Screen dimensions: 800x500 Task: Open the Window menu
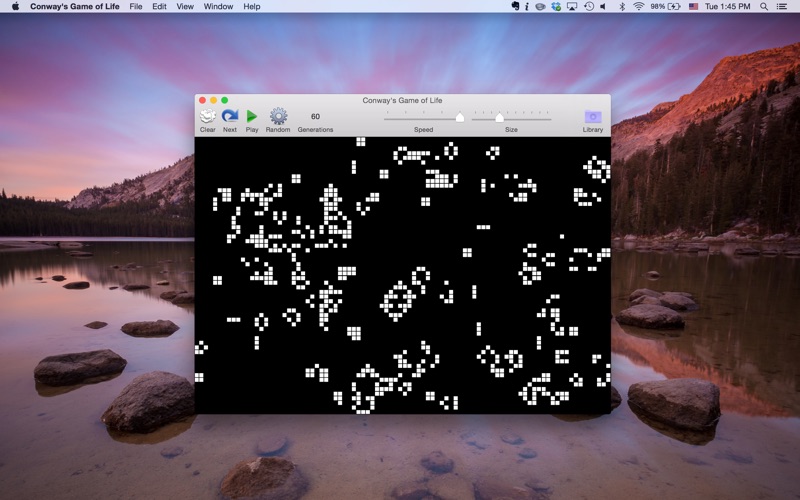[x=218, y=6]
